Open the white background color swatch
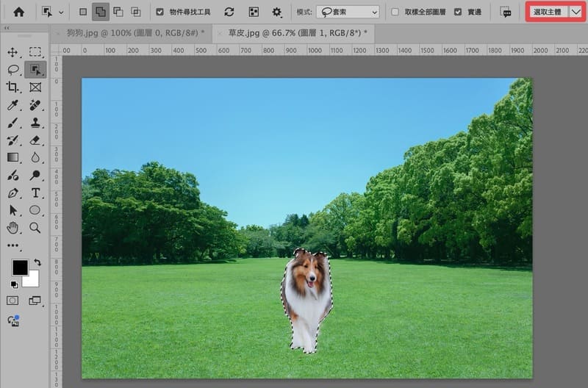 point(33,281)
